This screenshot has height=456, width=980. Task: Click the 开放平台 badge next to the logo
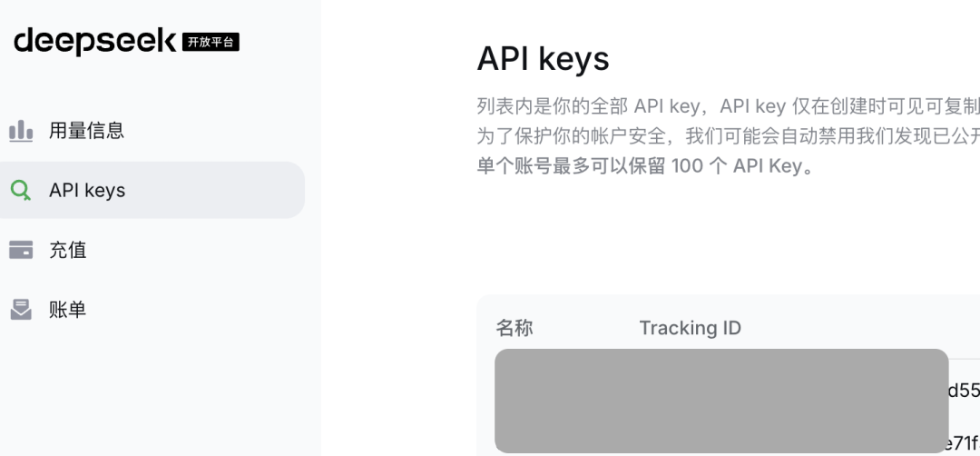tap(211, 42)
